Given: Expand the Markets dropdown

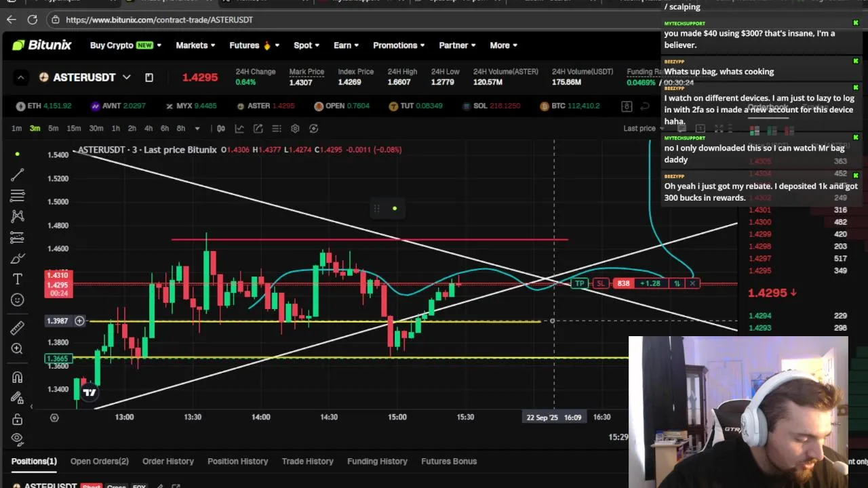Looking at the screenshot, I should tap(195, 45).
